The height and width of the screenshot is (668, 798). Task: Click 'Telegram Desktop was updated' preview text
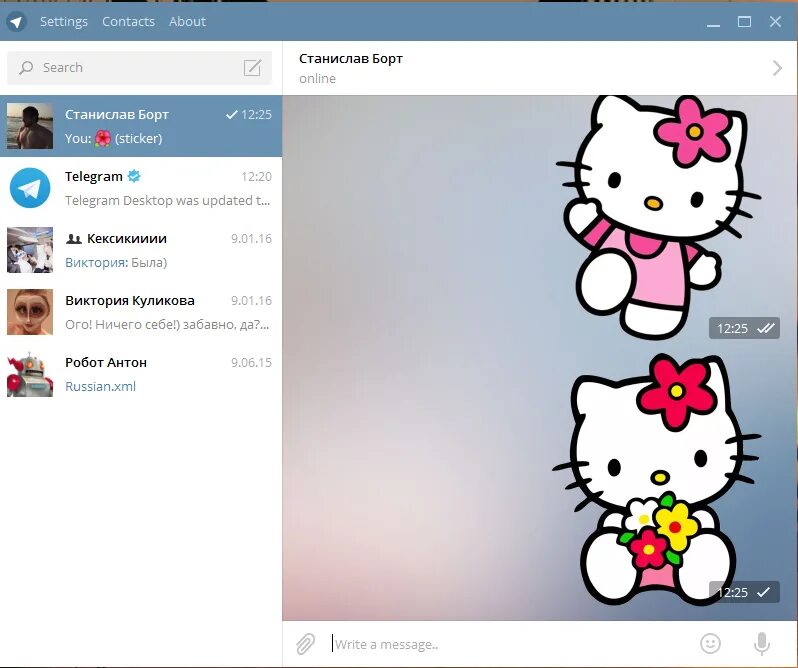pos(167,200)
